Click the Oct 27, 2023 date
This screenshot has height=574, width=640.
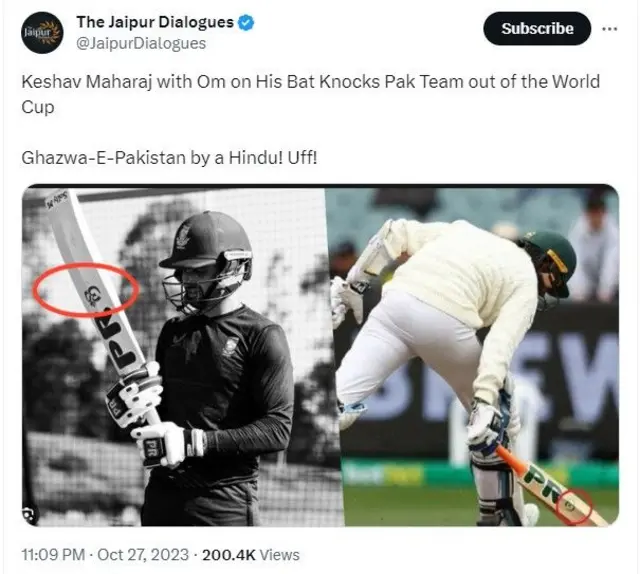pyautogui.click(x=143, y=555)
